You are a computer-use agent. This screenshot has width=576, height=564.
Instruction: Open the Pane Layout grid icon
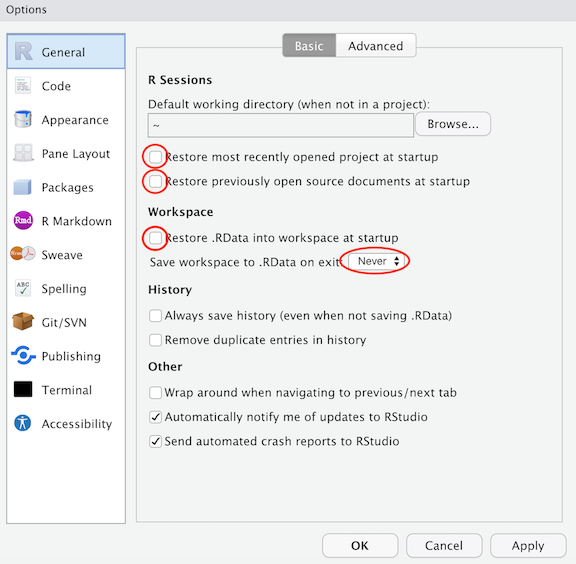pos(23,153)
